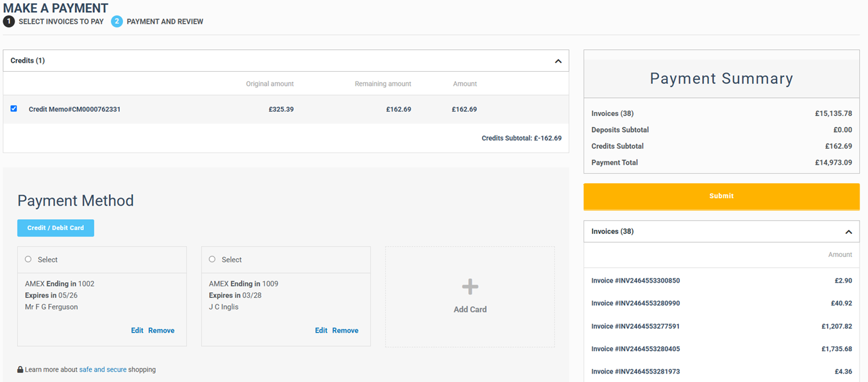The height and width of the screenshot is (382, 868).
Task: Remove the card ending in 1002
Action: pos(161,331)
